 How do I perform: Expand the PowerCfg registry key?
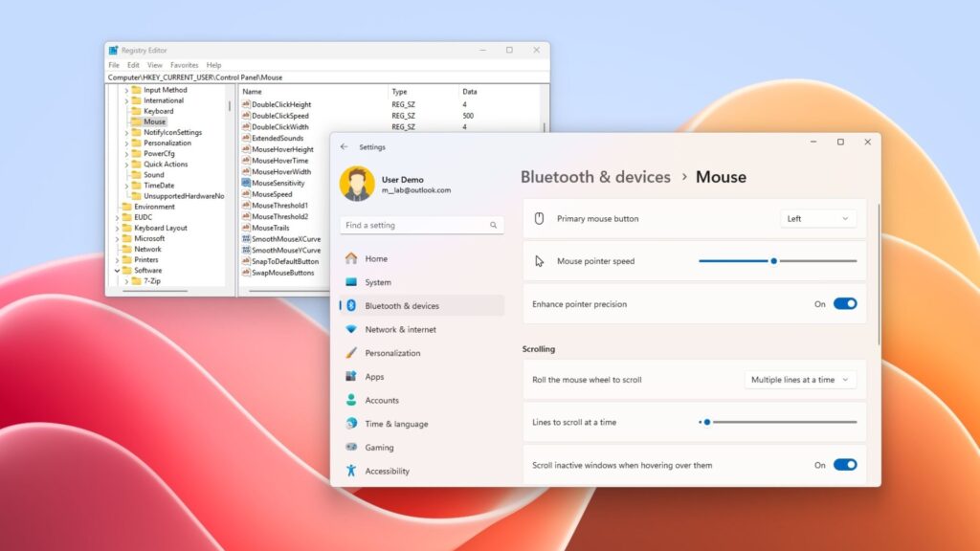(x=126, y=153)
